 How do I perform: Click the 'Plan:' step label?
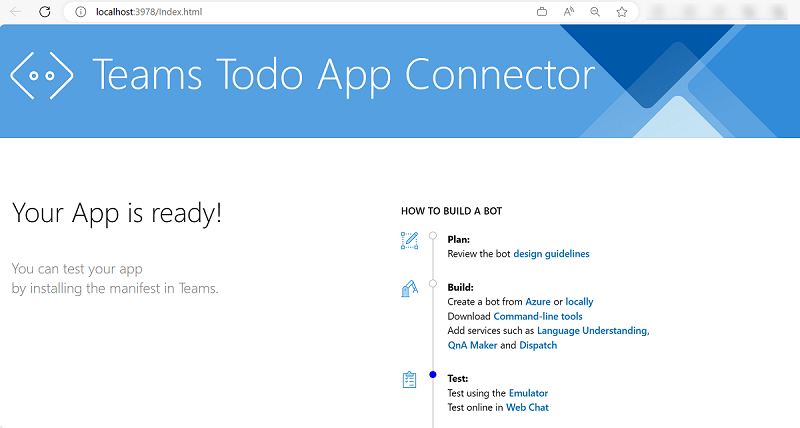tap(459, 240)
